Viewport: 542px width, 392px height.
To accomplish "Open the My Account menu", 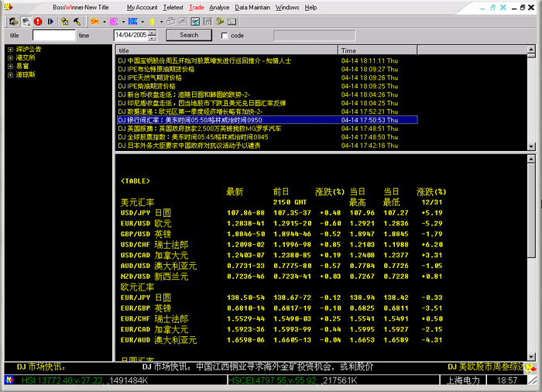I will pos(142,7).
